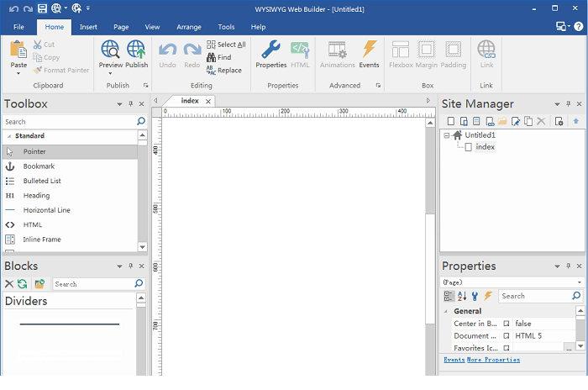Click the Events link below properties
The image size is (588, 390).
coord(454,360)
